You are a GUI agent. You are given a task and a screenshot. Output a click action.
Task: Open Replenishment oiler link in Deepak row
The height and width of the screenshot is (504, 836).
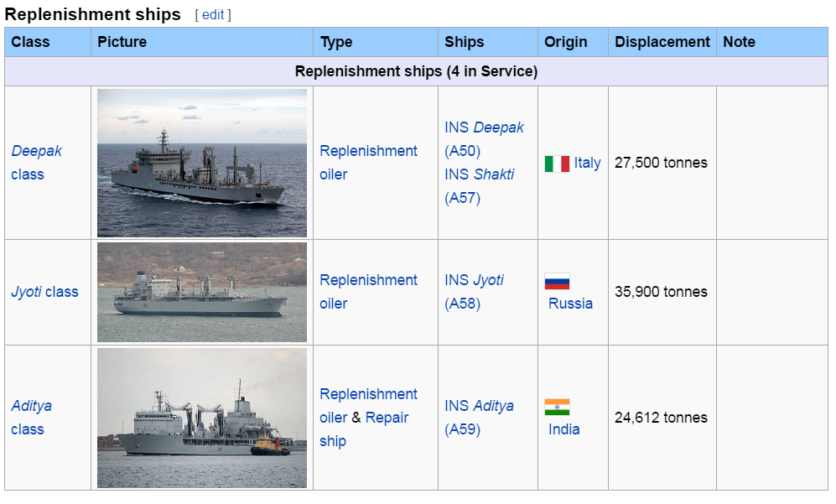click(x=368, y=163)
